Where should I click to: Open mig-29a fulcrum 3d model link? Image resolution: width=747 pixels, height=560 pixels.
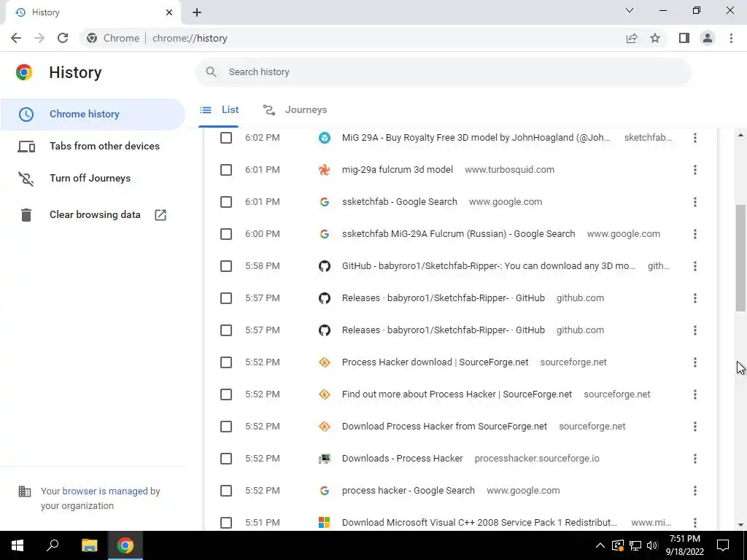[x=398, y=169]
